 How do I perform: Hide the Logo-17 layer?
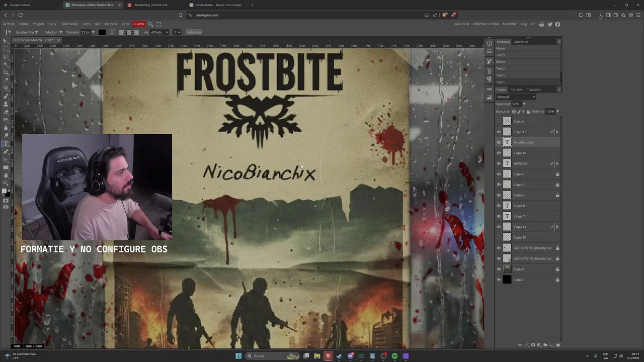tap(499, 132)
